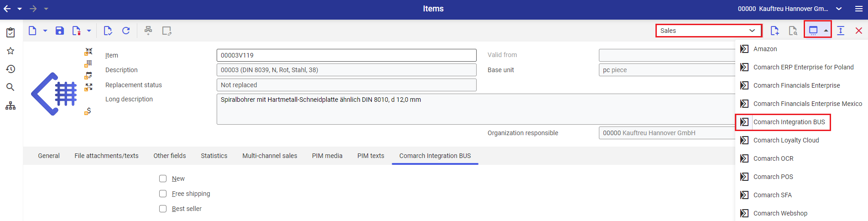
Task: Switch to the PIM media tab
Action: [x=327, y=156]
